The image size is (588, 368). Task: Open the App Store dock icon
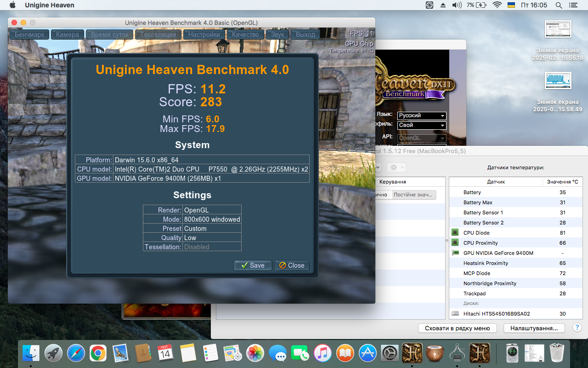(367, 353)
